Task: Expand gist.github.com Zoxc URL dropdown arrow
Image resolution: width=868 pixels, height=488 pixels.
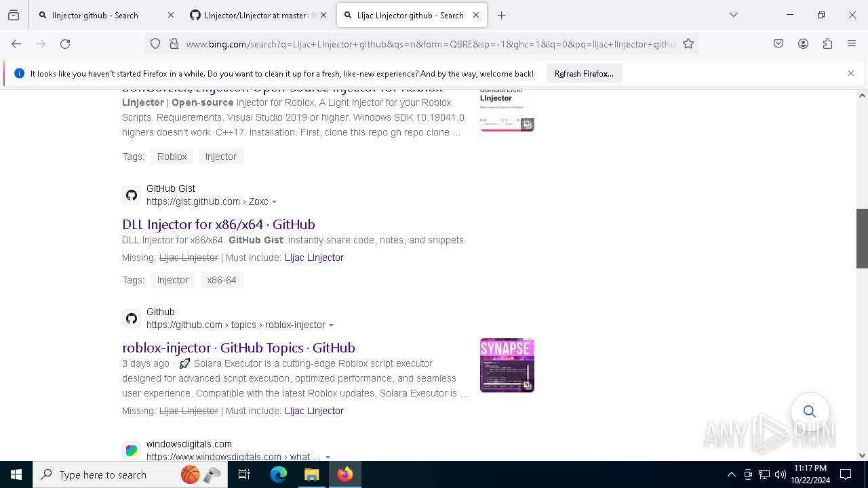Action: [274, 202]
